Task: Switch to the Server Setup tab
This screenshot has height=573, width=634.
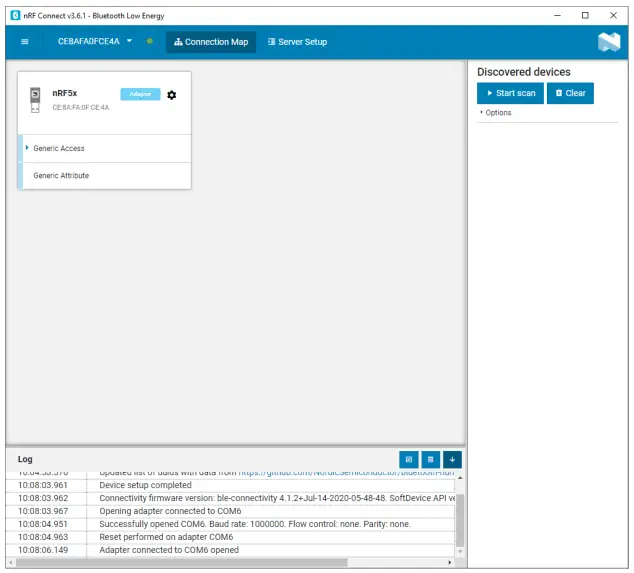Action: tap(297, 42)
